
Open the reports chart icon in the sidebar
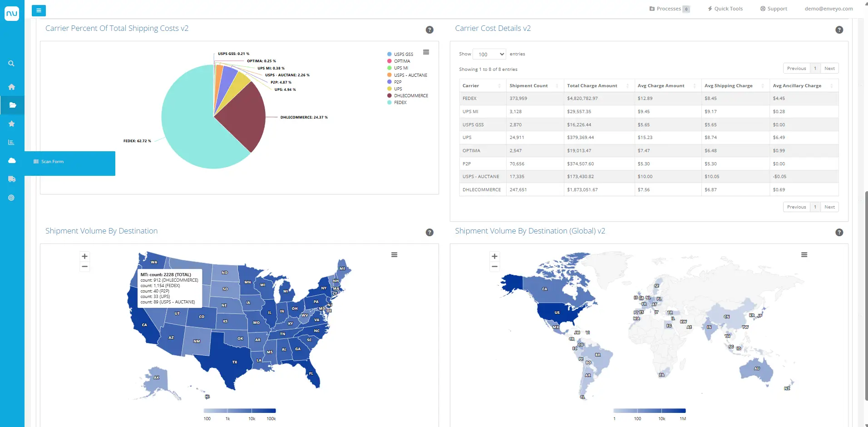(x=12, y=142)
